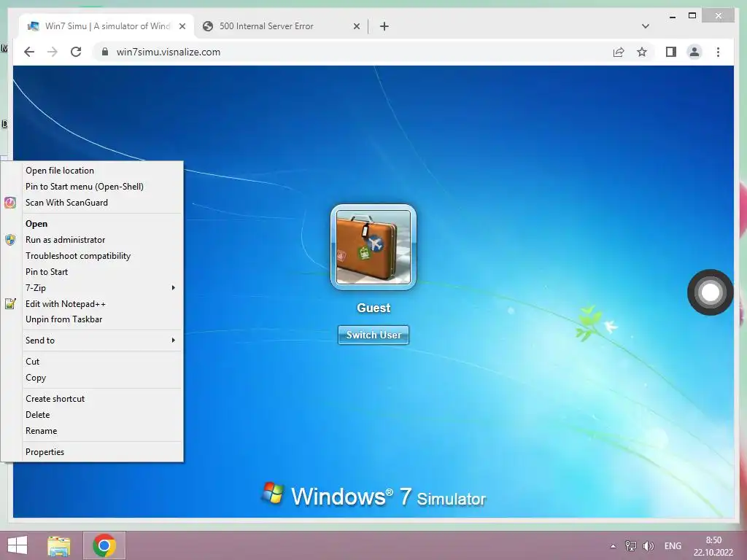Screen dimensions: 747x560
Task: Bookmark this page with the star icon
Action: click(x=642, y=52)
